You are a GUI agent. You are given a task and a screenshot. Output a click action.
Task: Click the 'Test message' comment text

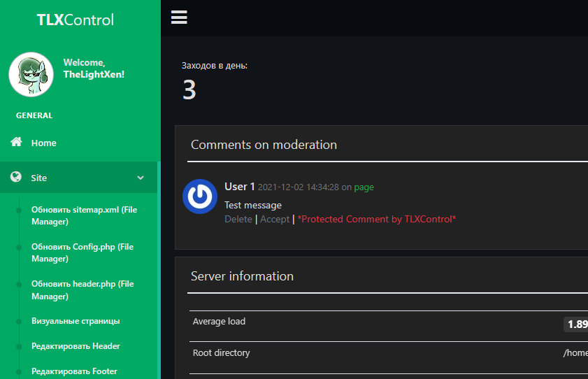pos(253,205)
